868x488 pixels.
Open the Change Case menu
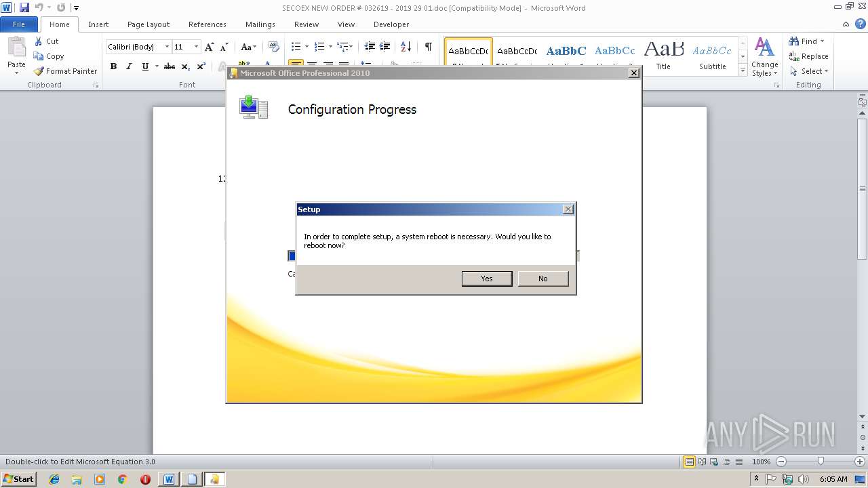pos(248,47)
